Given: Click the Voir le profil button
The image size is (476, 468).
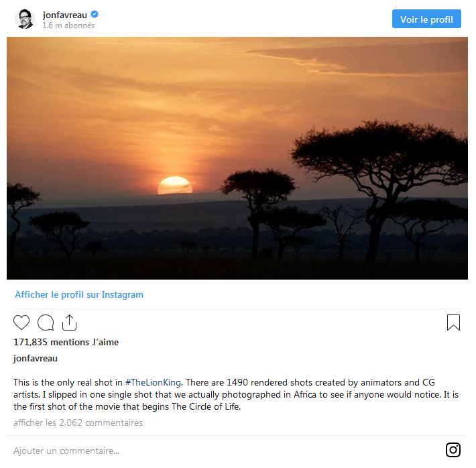Looking at the screenshot, I should click(x=426, y=19).
